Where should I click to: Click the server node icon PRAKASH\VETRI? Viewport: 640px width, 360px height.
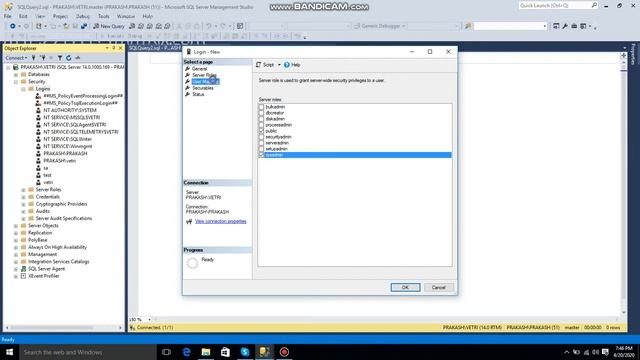[16, 67]
